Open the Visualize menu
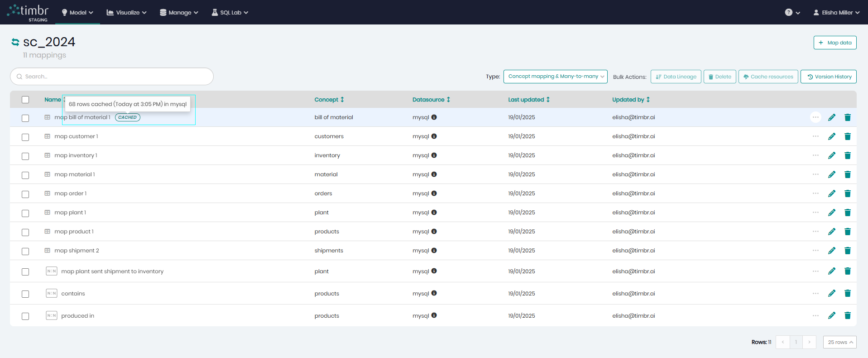868x358 pixels. point(126,13)
